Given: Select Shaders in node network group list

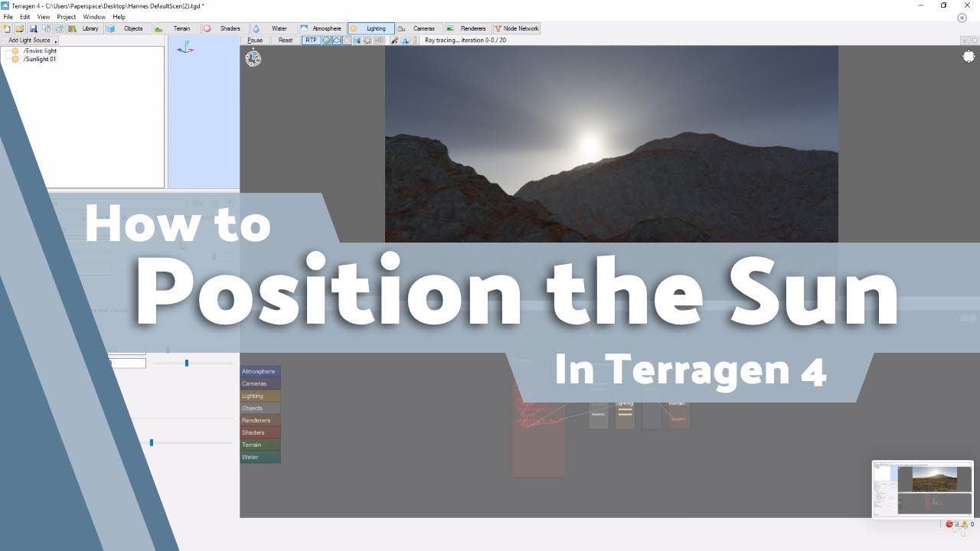Looking at the screenshot, I should tap(260, 432).
